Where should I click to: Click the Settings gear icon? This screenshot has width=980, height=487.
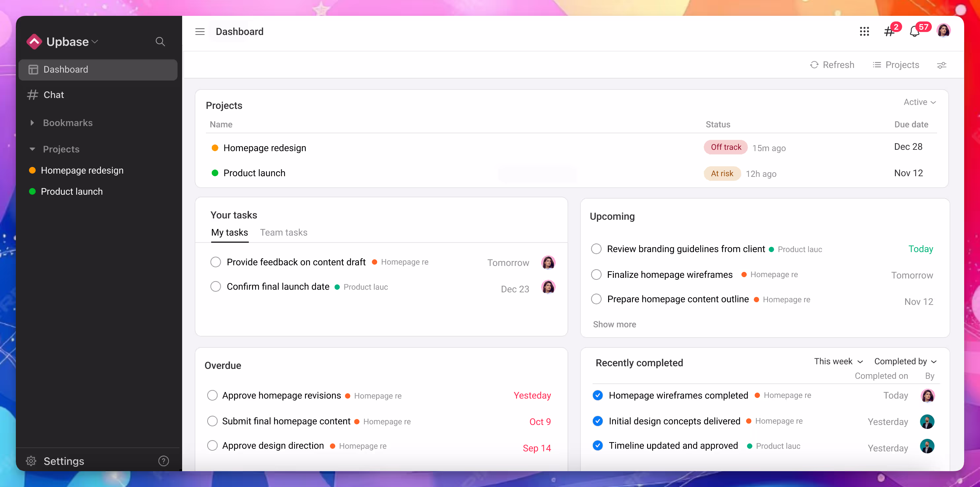[x=31, y=461]
